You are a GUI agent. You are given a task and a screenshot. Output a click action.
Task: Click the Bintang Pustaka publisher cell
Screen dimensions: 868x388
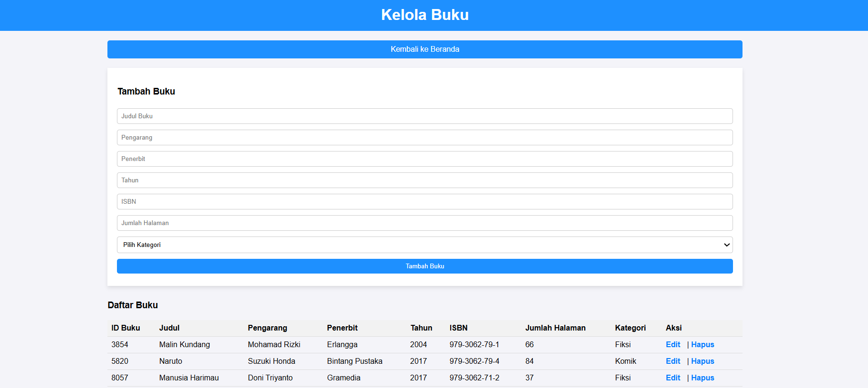click(x=355, y=361)
